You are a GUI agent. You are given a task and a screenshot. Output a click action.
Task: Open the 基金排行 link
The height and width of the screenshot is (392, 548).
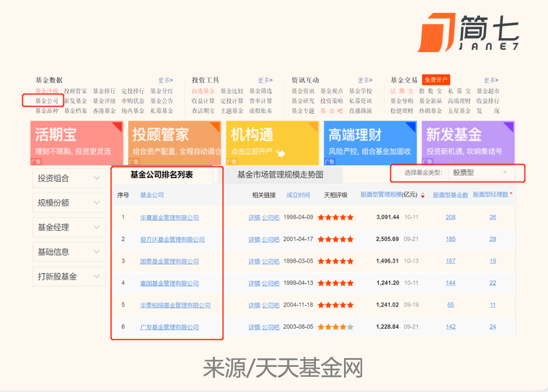coord(104,91)
